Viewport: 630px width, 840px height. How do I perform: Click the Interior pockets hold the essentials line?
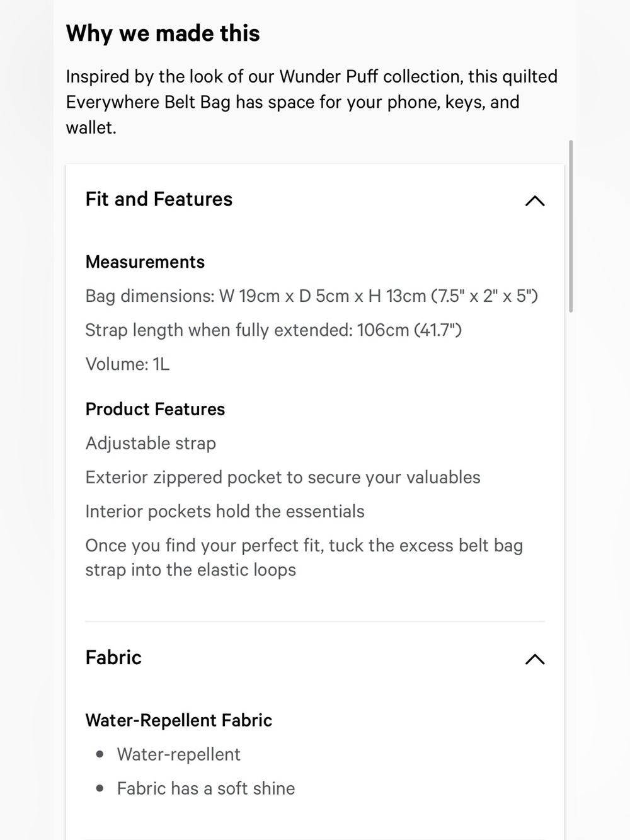click(x=225, y=512)
